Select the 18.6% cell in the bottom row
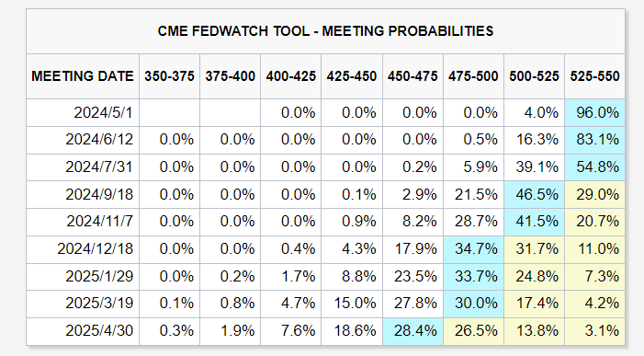 (352, 331)
